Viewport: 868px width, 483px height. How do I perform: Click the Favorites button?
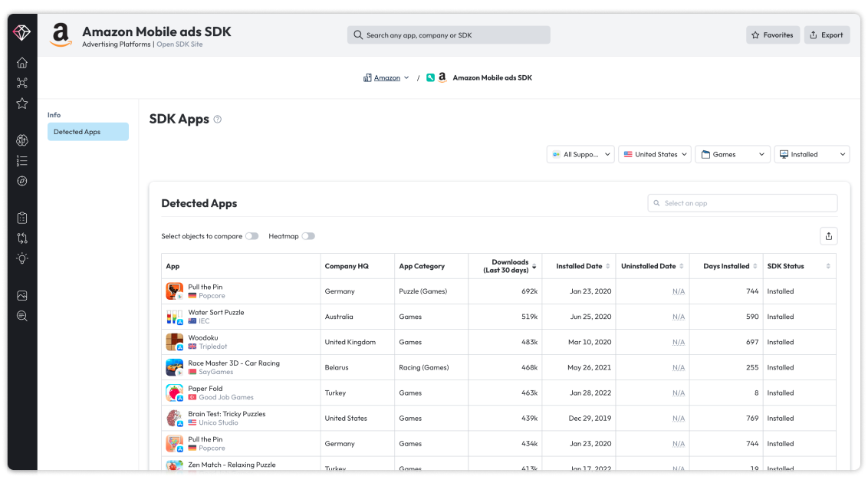(772, 34)
